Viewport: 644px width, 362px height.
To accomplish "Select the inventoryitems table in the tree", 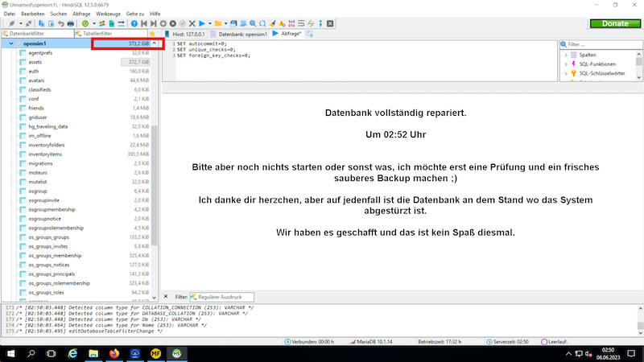I will point(47,154).
